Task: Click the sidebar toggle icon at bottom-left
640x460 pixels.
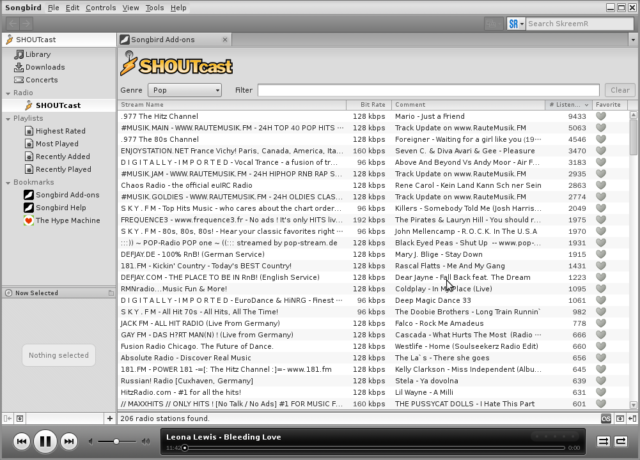Action: tap(7, 418)
